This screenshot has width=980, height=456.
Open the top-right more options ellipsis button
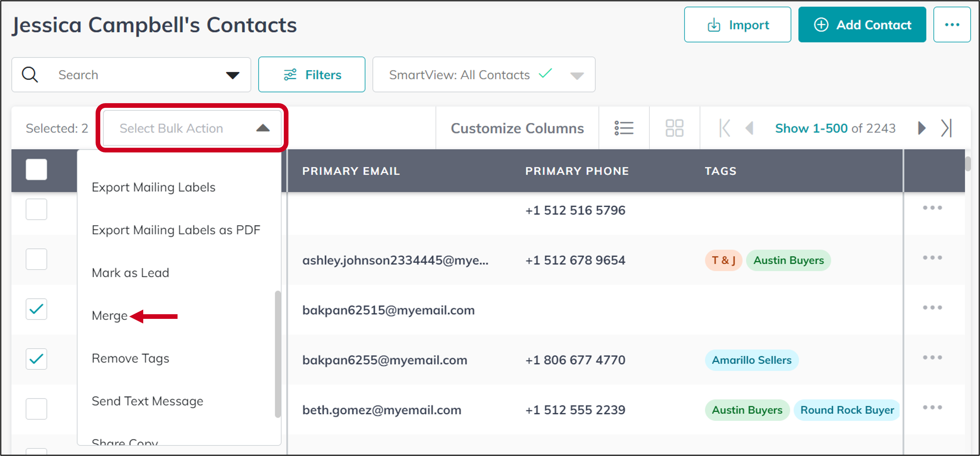951,25
